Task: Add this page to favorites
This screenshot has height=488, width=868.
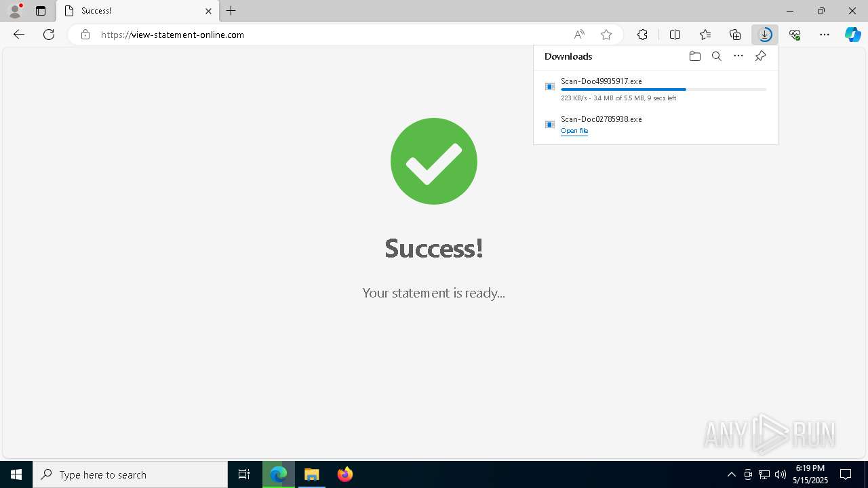Action: coord(606,35)
